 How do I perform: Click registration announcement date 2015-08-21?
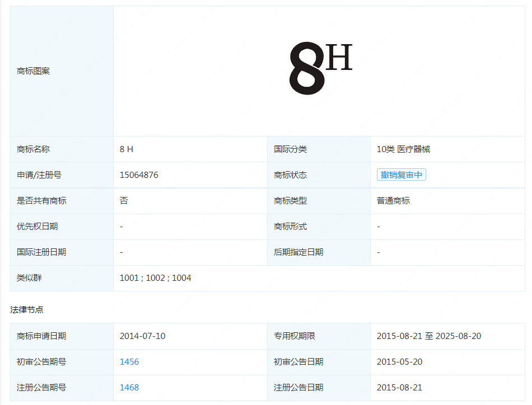pos(399,387)
